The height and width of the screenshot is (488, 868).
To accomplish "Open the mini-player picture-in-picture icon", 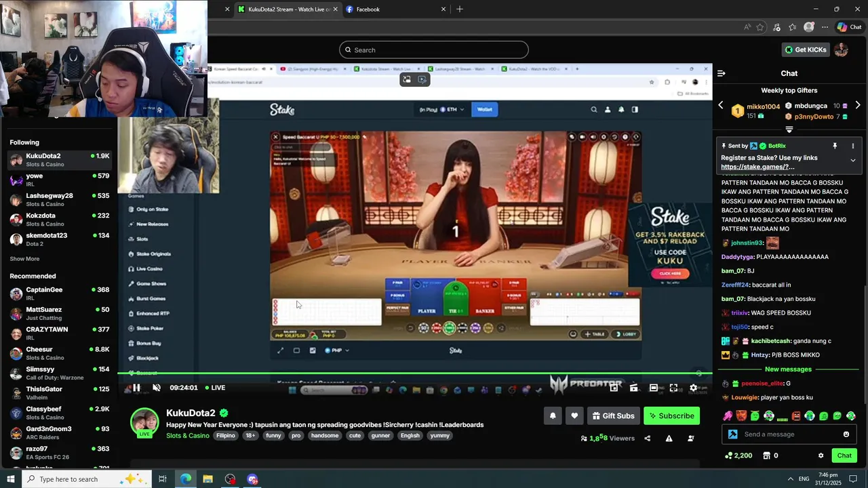I will coord(614,388).
